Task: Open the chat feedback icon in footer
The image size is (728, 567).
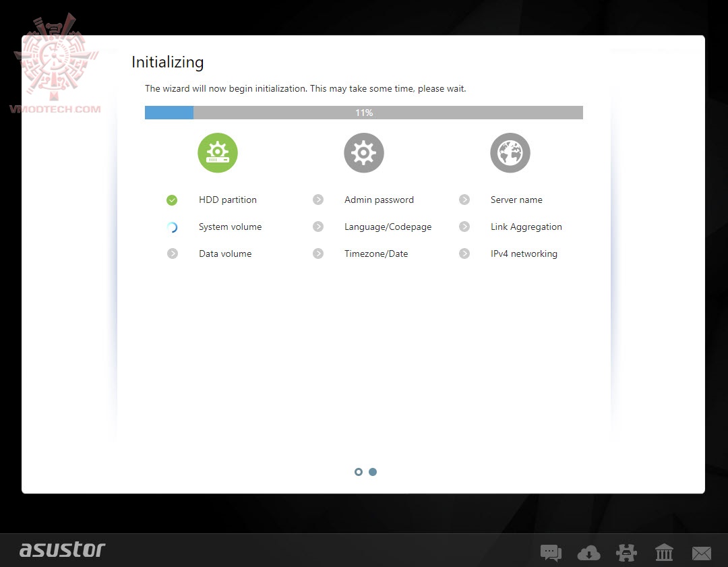Action: (551, 553)
